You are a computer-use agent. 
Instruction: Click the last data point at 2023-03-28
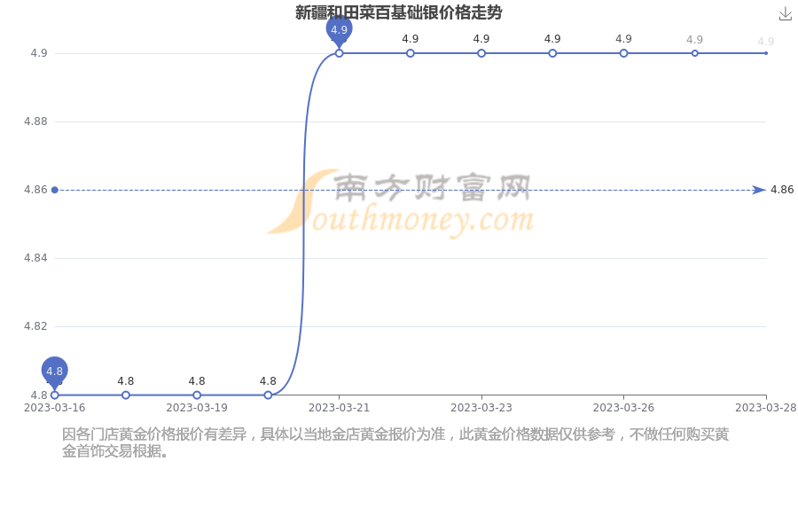click(766, 53)
